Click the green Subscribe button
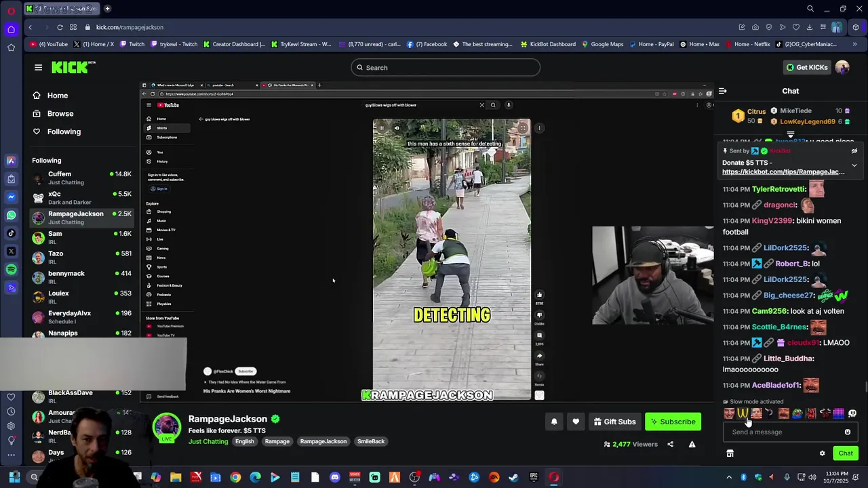 click(673, 422)
